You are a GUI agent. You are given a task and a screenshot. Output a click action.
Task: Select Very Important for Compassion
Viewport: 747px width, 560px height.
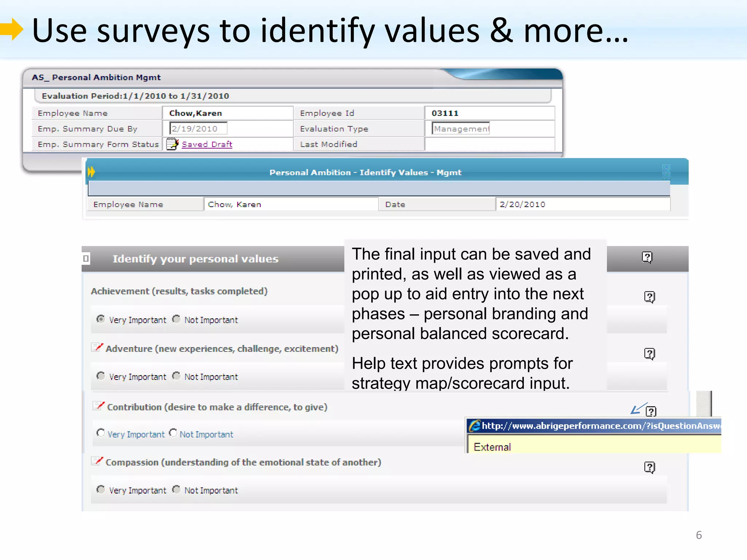(101, 489)
